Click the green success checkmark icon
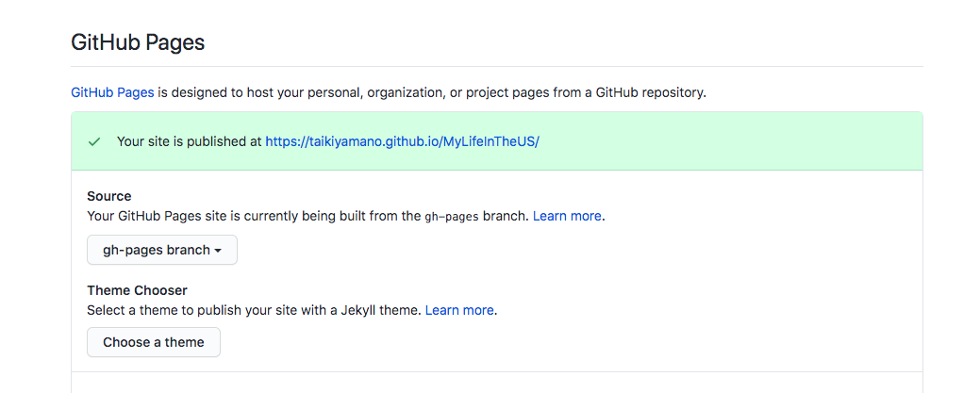980x393 pixels. pos(94,141)
